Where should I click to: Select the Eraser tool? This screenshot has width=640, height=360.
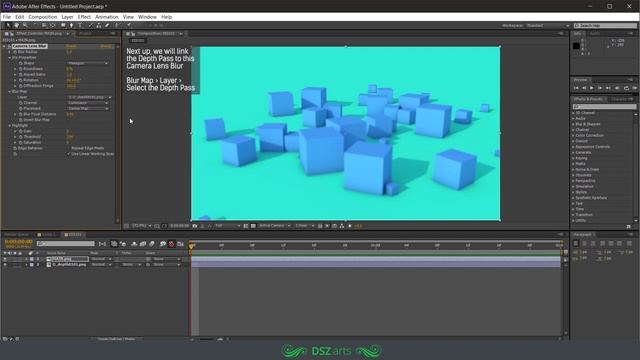click(107, 25)
